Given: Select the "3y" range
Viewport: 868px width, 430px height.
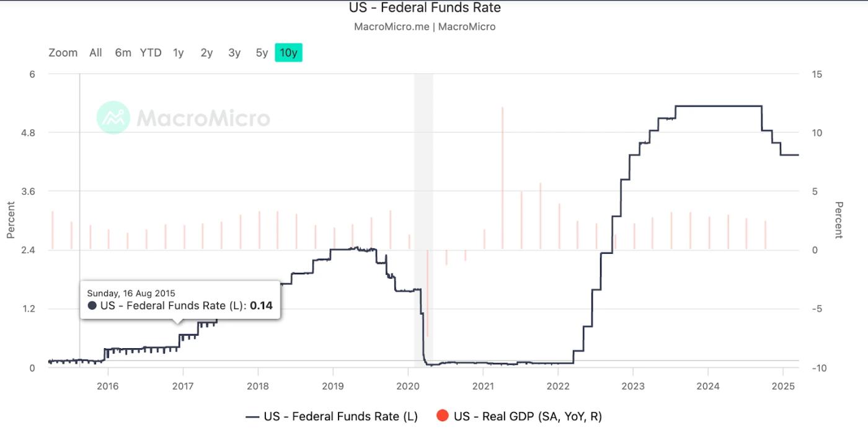Looking at the screenshot, I should 234,53.
